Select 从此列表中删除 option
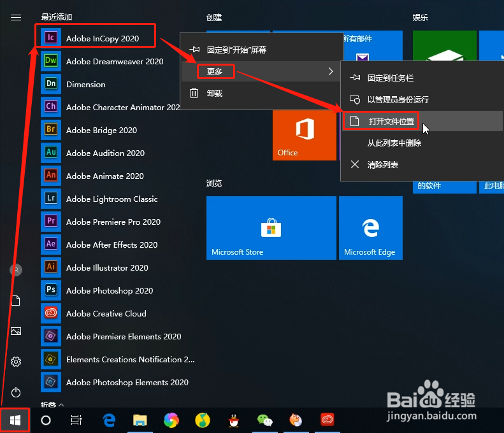The image size is (504, 433). [x=422, y=143]
